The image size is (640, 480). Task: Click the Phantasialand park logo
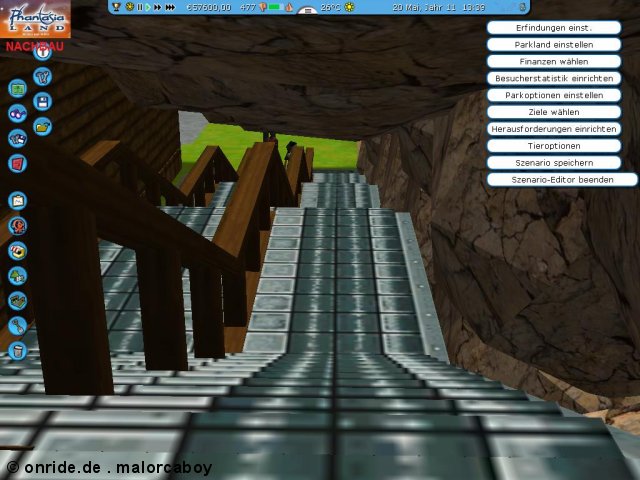[35, 19]
